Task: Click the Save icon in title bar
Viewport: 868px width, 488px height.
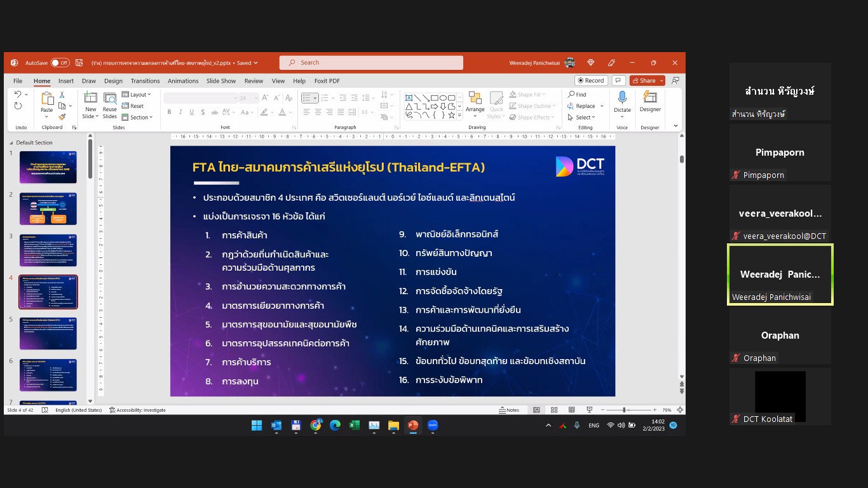Action: [x=79, y=63]
